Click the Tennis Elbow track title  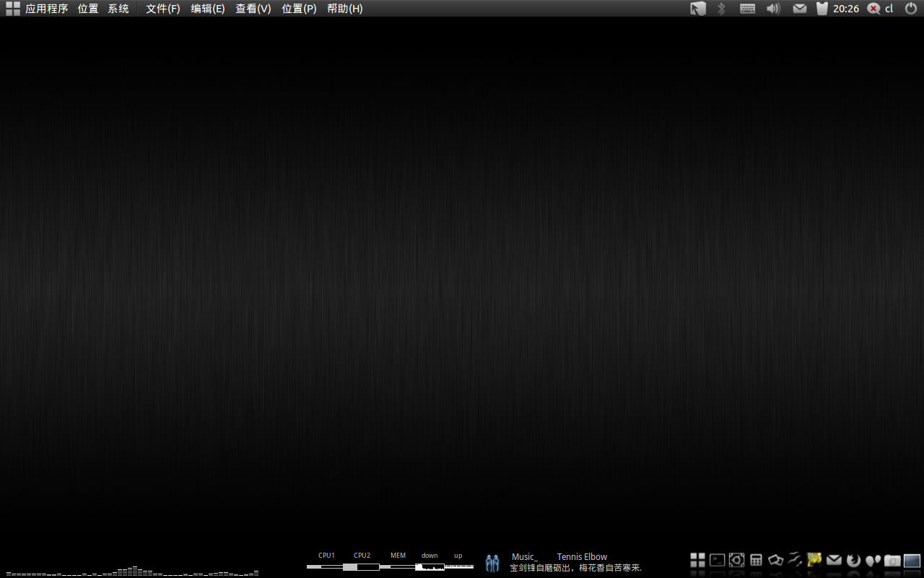(582, 557)
